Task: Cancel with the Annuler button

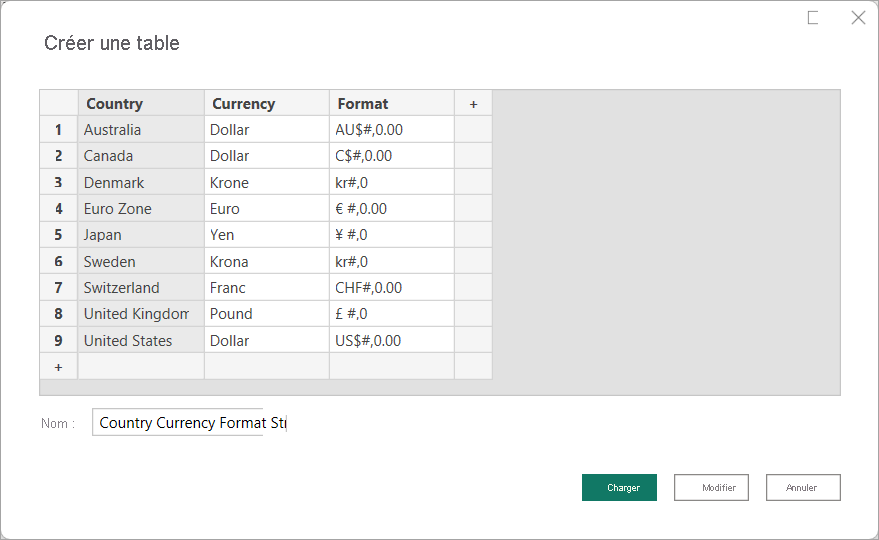Action: point(802,487)
